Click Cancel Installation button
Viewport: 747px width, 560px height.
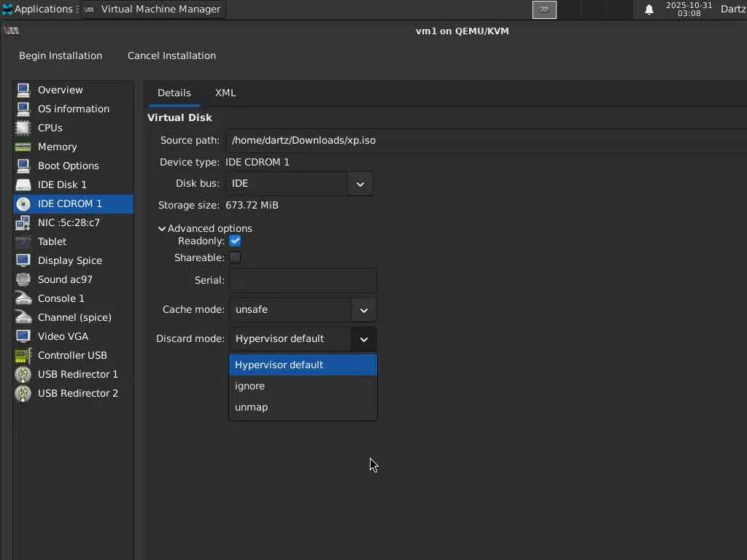point(171,55)
